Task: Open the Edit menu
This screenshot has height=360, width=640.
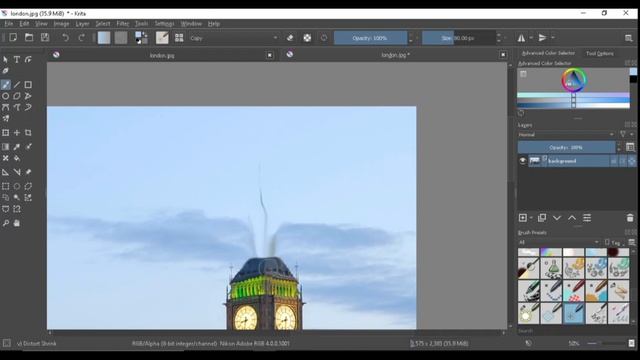Action: [24, 24]
